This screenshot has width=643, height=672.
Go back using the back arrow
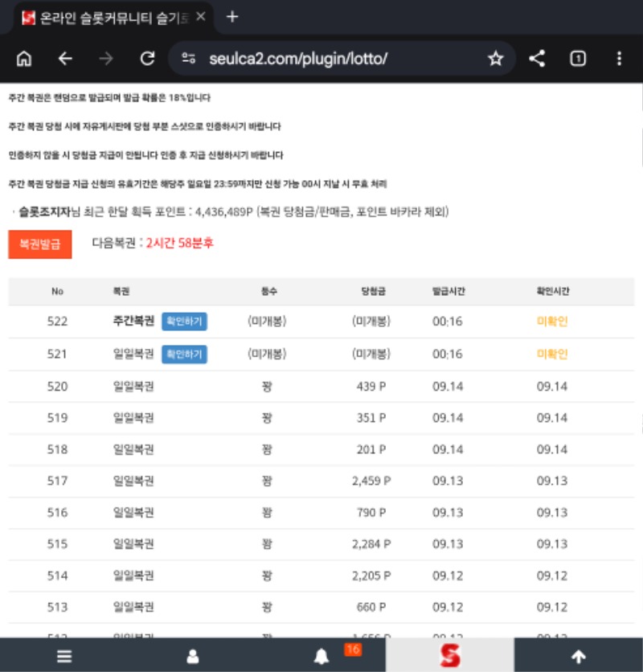(x=65, y=59)
